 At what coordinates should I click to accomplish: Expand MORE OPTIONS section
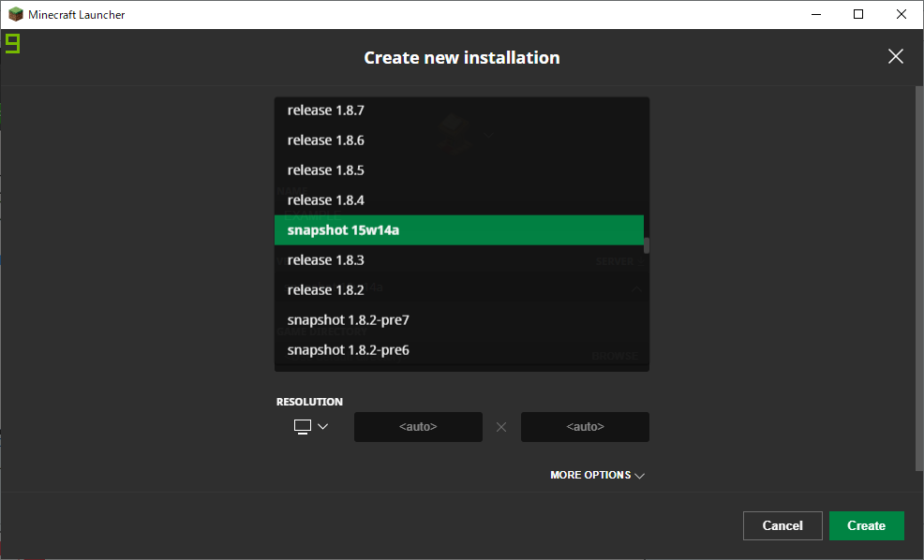tap(598, 475)
